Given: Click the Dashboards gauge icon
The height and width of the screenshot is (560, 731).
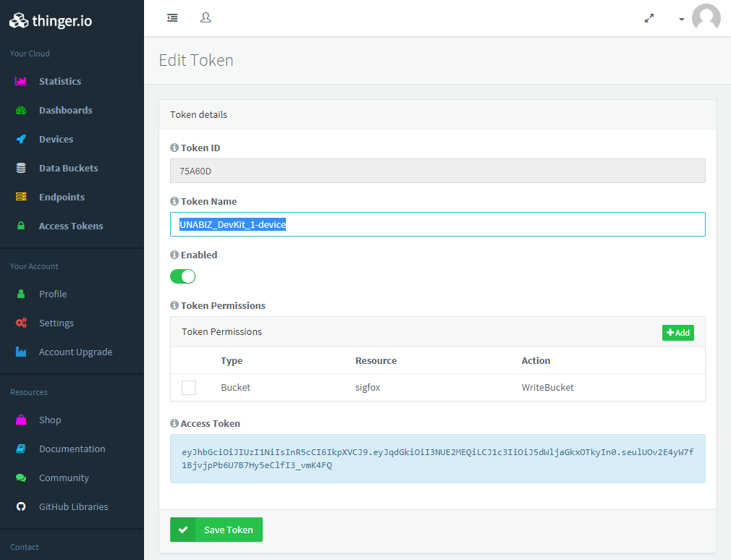Looking at the screenshot, I should tap(21, 111).
